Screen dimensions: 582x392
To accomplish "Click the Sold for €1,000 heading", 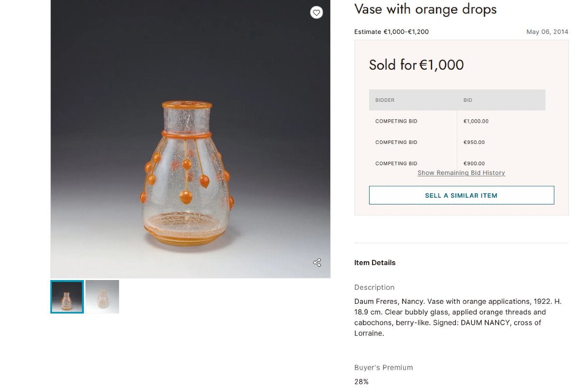I will tap(416, 65).
